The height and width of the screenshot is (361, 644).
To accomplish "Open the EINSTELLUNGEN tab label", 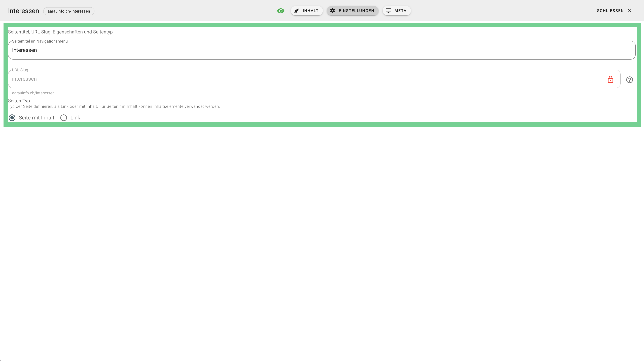I will coord(356,11).
